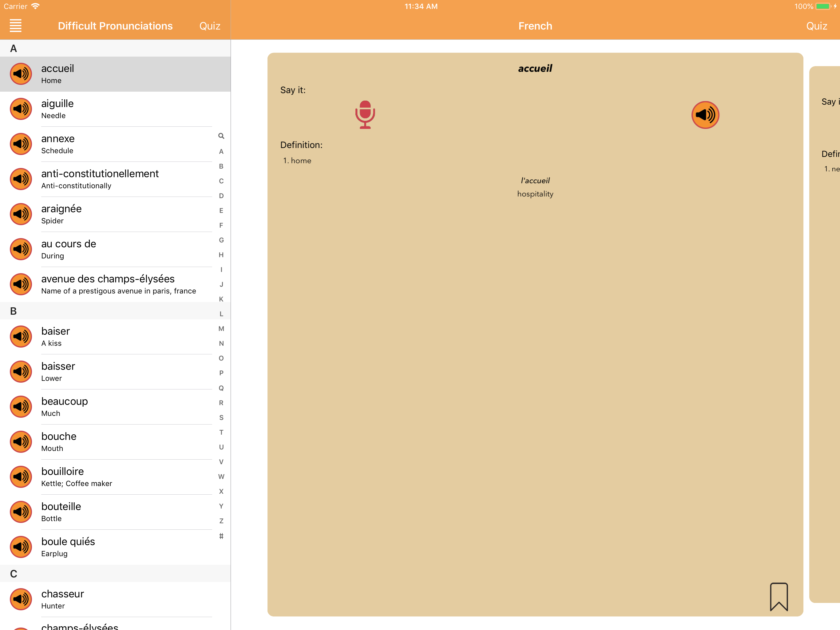840x630 pixels.
Task: Play pronunciation of annexe
Action: 21,144
